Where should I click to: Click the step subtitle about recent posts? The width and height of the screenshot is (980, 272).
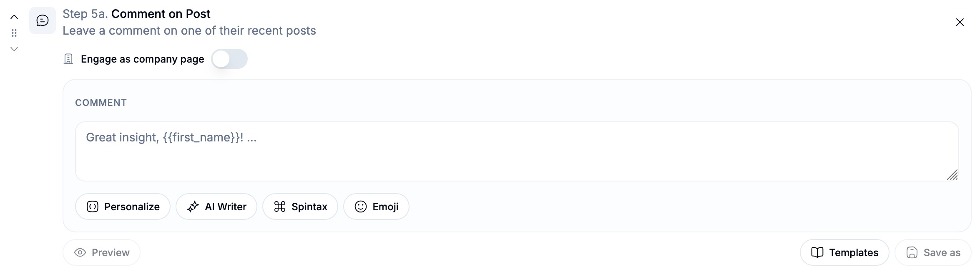pyautogui.click(x=189, y=30)
